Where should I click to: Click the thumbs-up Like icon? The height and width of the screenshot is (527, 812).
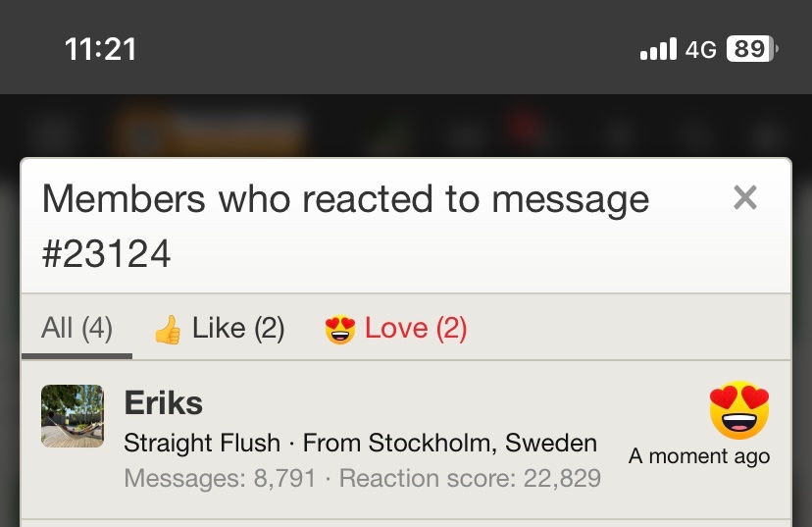tap(168, 330)
